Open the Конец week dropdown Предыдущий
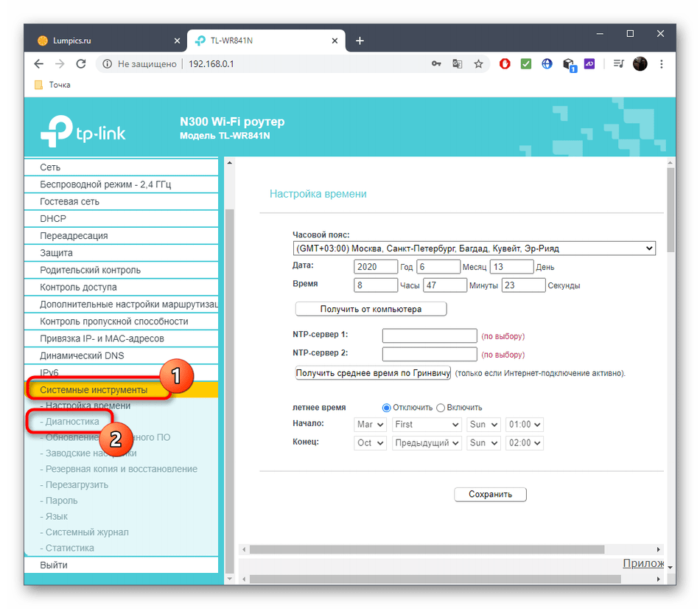The image size is (700, 609). (427, 443)
